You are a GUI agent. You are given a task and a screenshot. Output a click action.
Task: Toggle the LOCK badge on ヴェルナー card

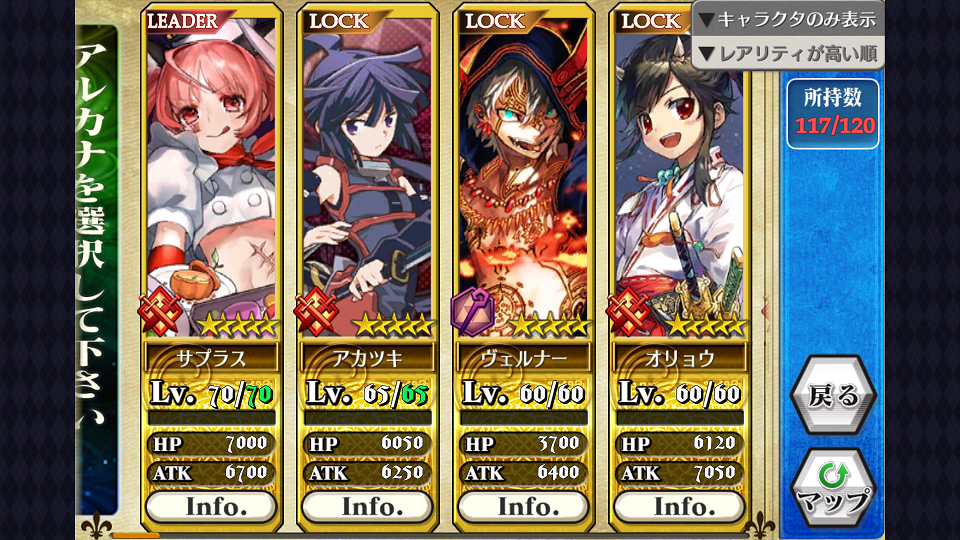[x=496, y=22]
